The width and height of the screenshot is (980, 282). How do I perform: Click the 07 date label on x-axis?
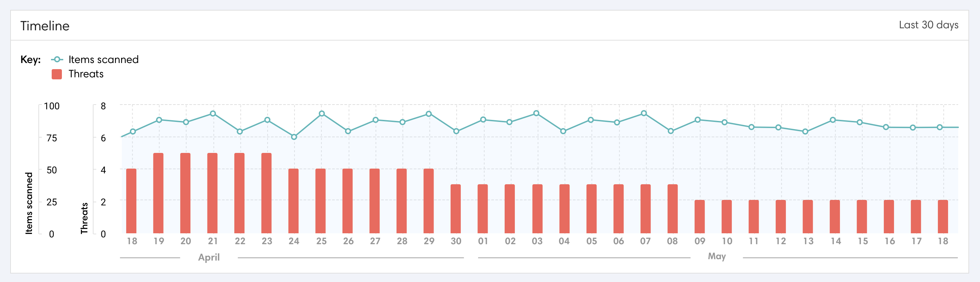645,241
